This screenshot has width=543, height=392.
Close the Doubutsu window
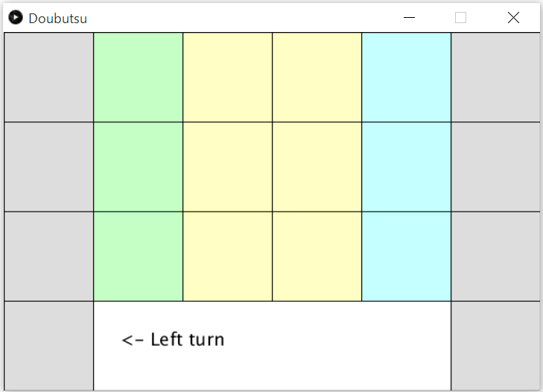(513, 18)
